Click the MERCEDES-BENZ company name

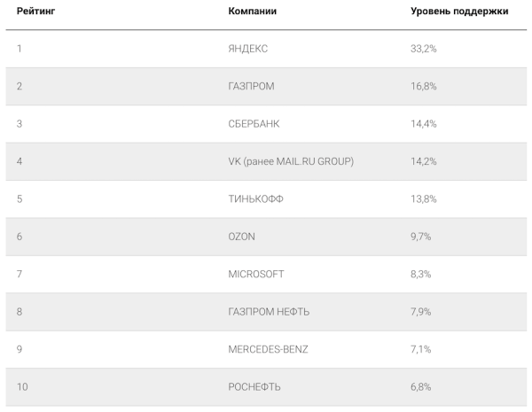[x=270, y=349]
